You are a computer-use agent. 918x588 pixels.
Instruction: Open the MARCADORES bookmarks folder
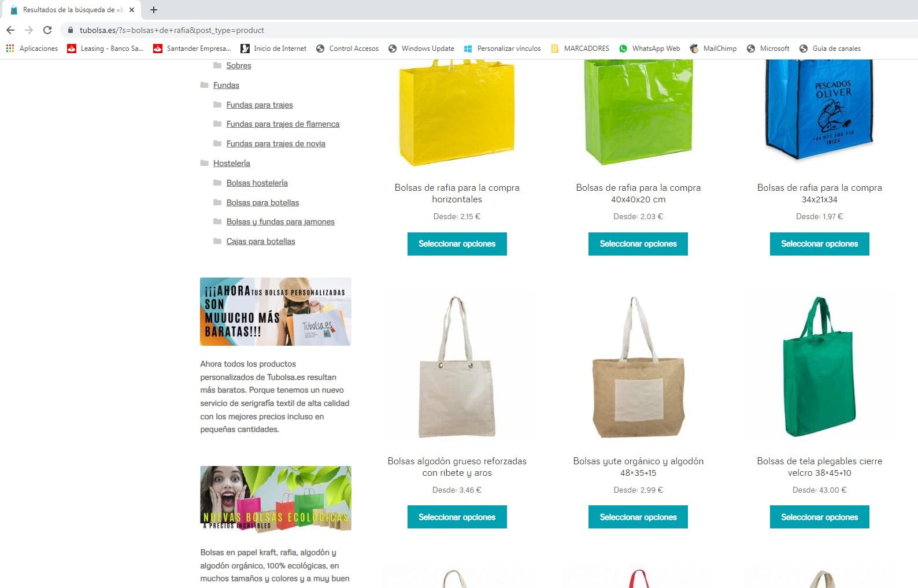(x=580, y=49)
